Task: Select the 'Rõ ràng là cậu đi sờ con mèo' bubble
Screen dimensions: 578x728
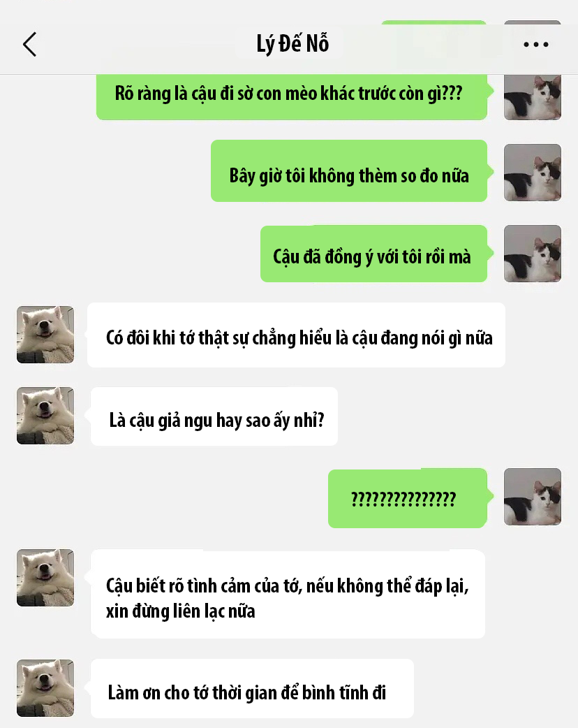Action: click(292, 96)
